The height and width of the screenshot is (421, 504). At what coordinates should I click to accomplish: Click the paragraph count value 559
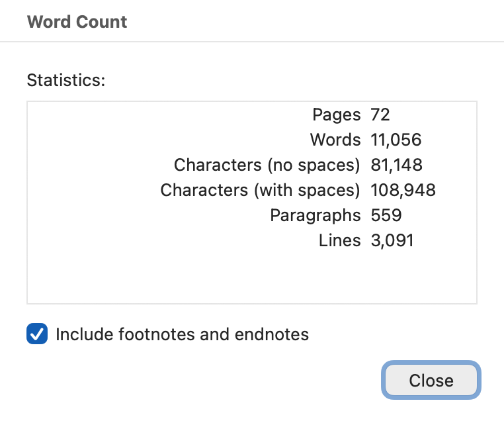tap(386, 215)
